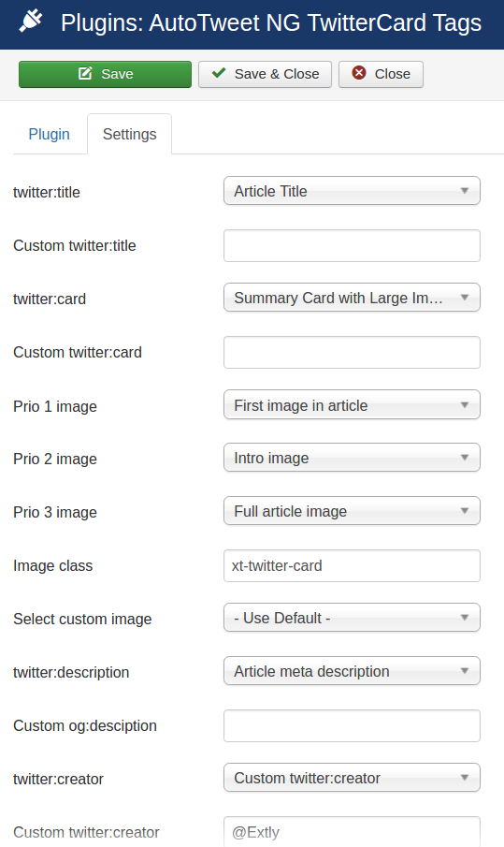Click the green Save button
Image resolution: width=504 pixels, height=847 pixels.
click(106, 74)
